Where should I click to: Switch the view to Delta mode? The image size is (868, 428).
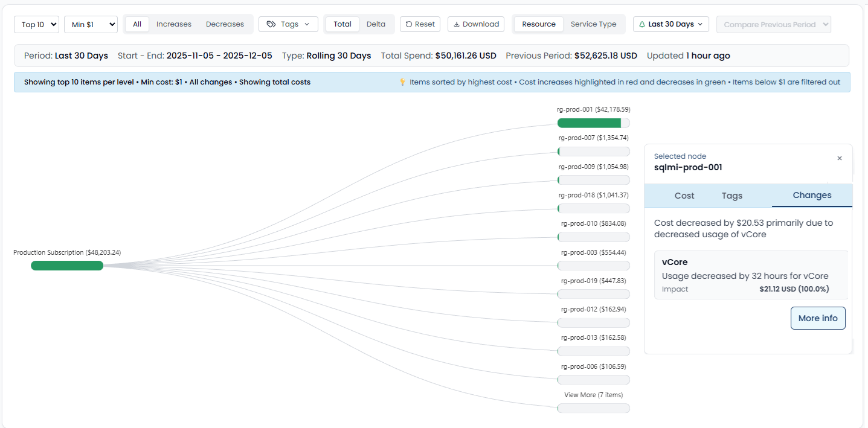[x=376, y=24]
